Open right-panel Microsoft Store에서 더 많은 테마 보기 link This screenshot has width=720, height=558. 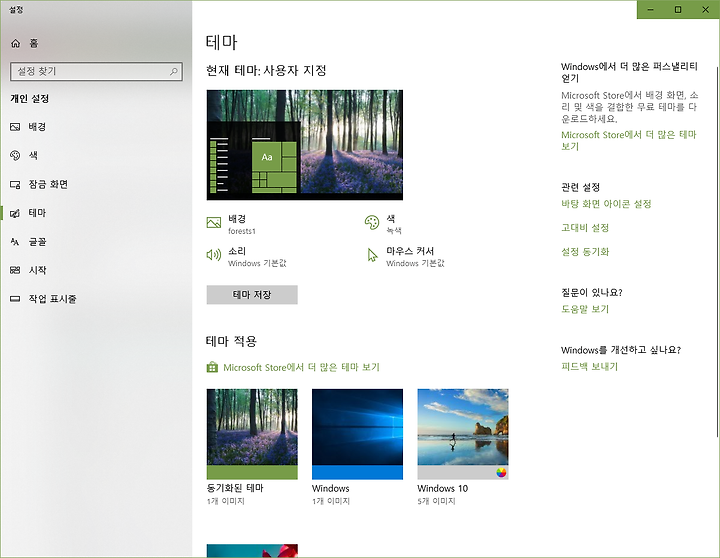click(x=629, y=141)
